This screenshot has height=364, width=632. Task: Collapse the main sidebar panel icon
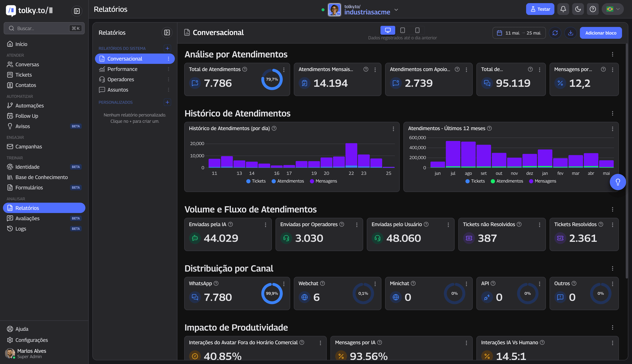(77, 11)
